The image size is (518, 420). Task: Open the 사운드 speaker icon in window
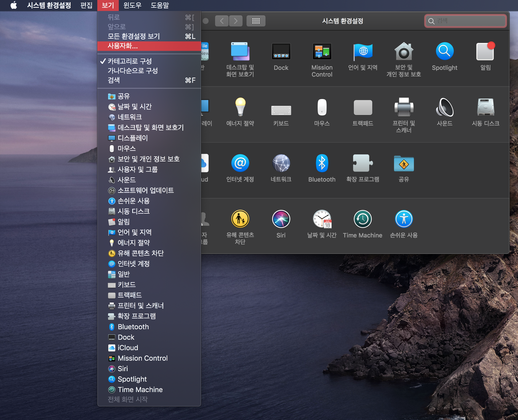pyautogui.click(x=444, y=107)
